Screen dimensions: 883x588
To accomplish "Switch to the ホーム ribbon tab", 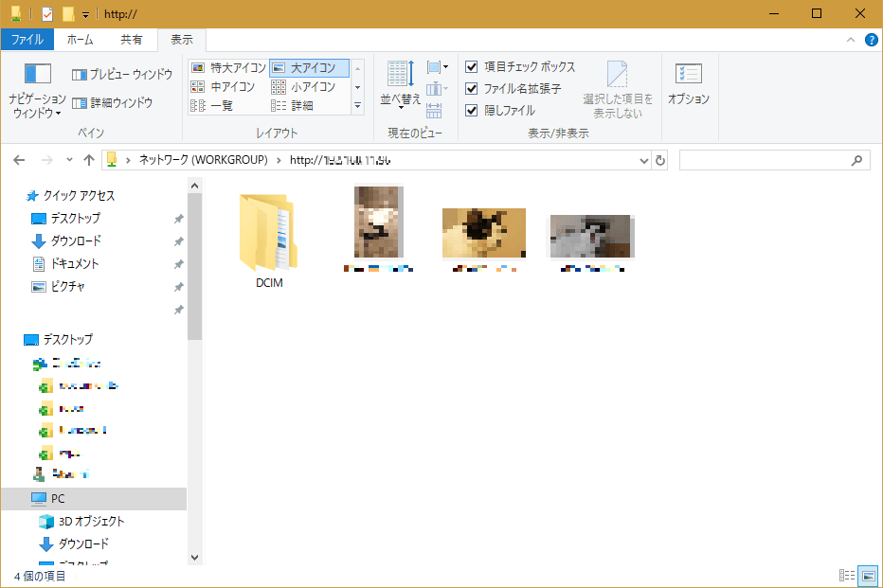I will pyautogui.click(x=81, y=40).
